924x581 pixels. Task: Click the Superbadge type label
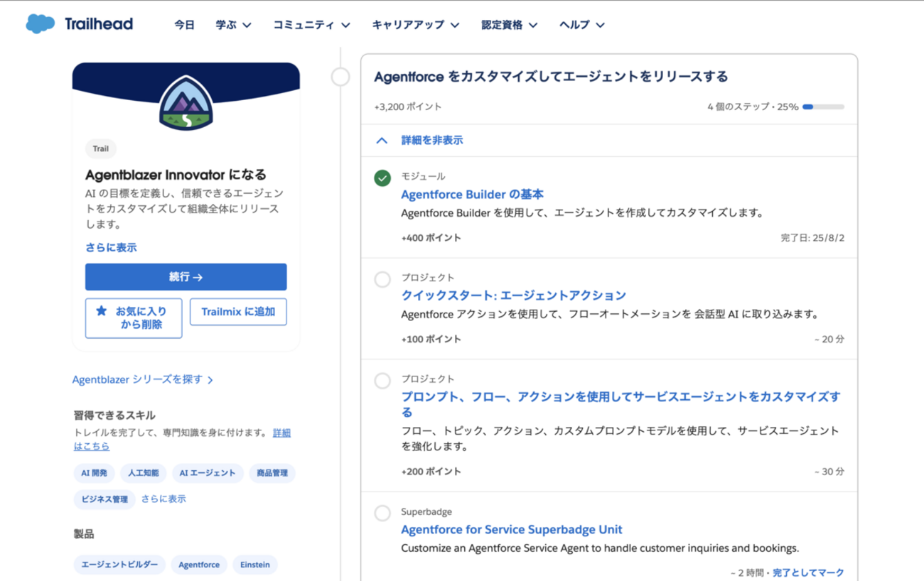[x=426, y=511]
